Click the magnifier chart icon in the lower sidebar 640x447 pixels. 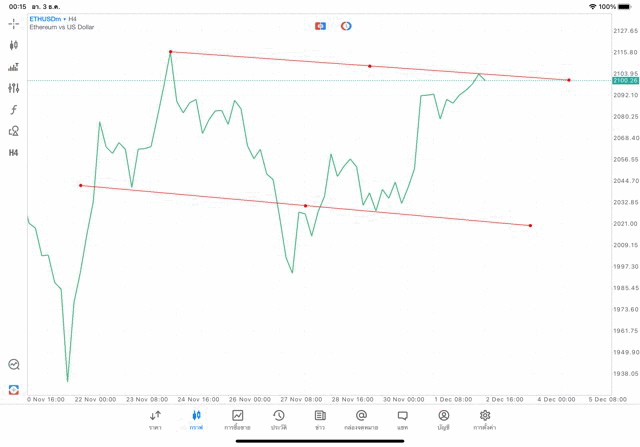tap(14, 364)
